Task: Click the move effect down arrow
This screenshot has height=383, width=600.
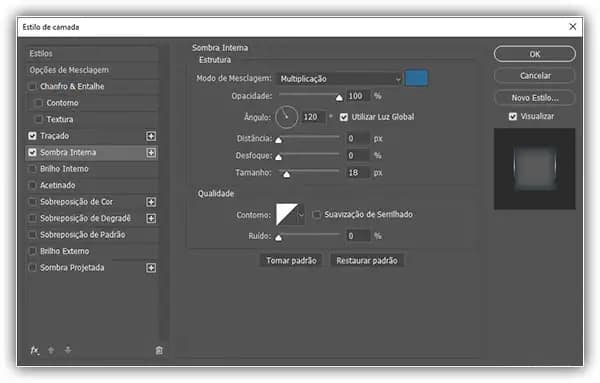Action: (68, 350)
